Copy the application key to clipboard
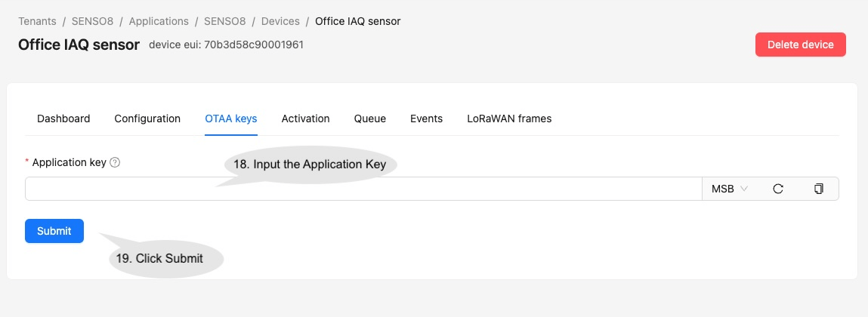The width and height of the screenshot is (868, 317). [x=818, y=189]
